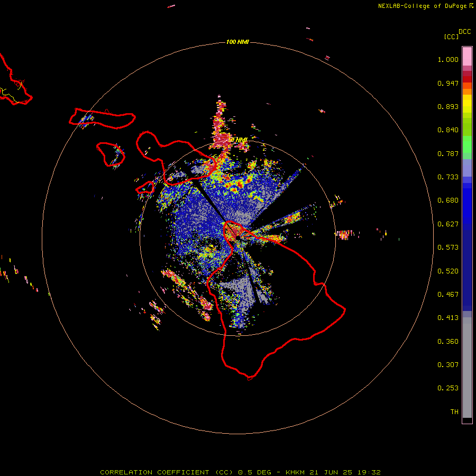Click the 0.413 color scale value
Viewport: 476px width, 476px height.
(x=448, y=318)
